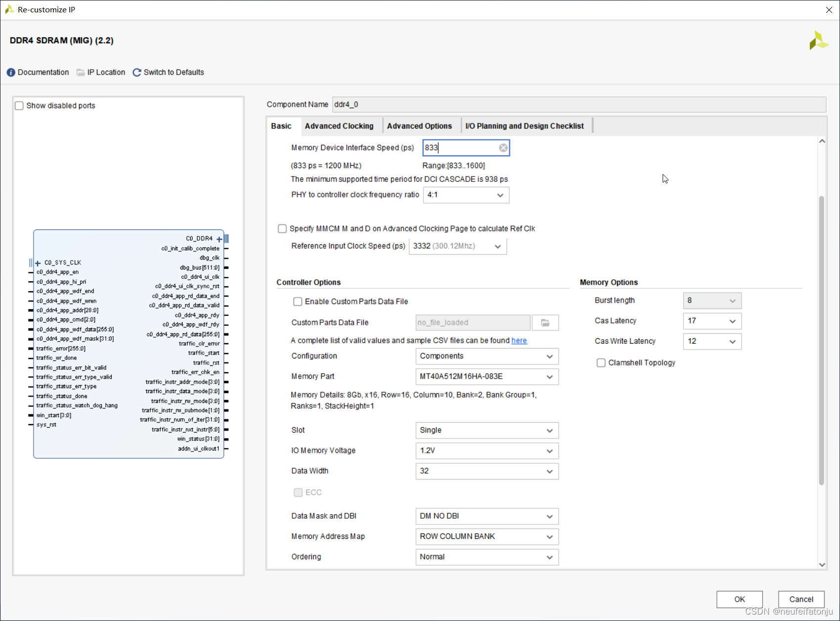
Task: Open PHY to controller clock ratio dropdown
Action: click(x=466, y=195)
